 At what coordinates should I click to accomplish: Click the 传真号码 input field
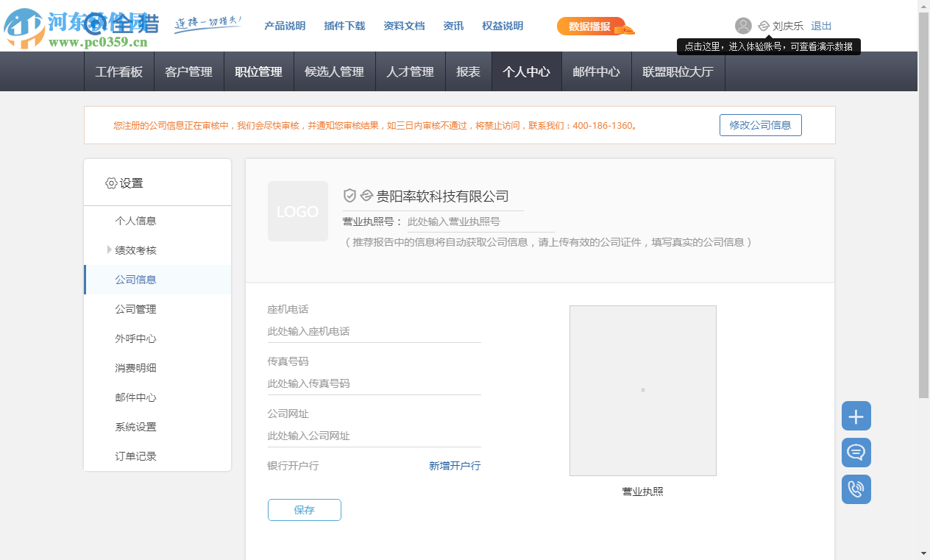point(375,384)
